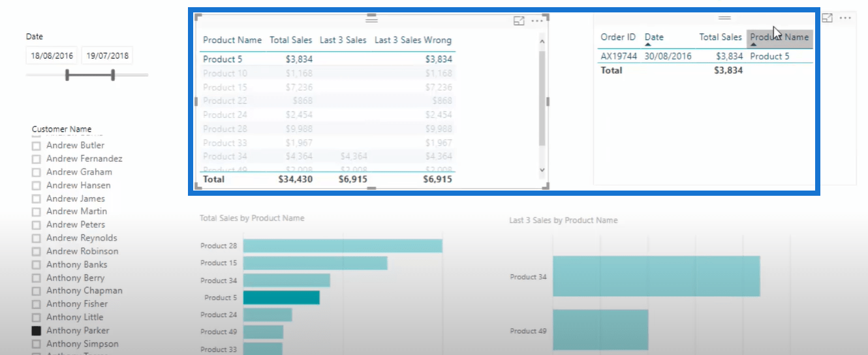Sort by the Last 3 Sales column
Image resolution: width=868 pixels, height=355 pixels.
[x=343, y=40]
